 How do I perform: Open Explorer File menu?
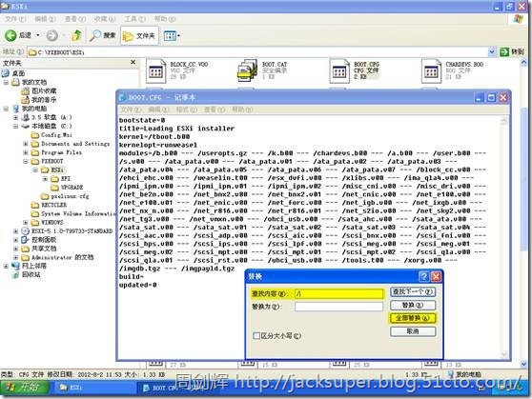point(15,19)
